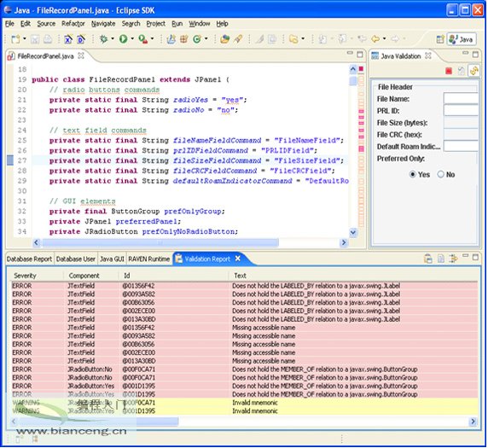Click the report table scroll-right arrow
The height and width of the screenshot is (448, 488).
[473, 422]
